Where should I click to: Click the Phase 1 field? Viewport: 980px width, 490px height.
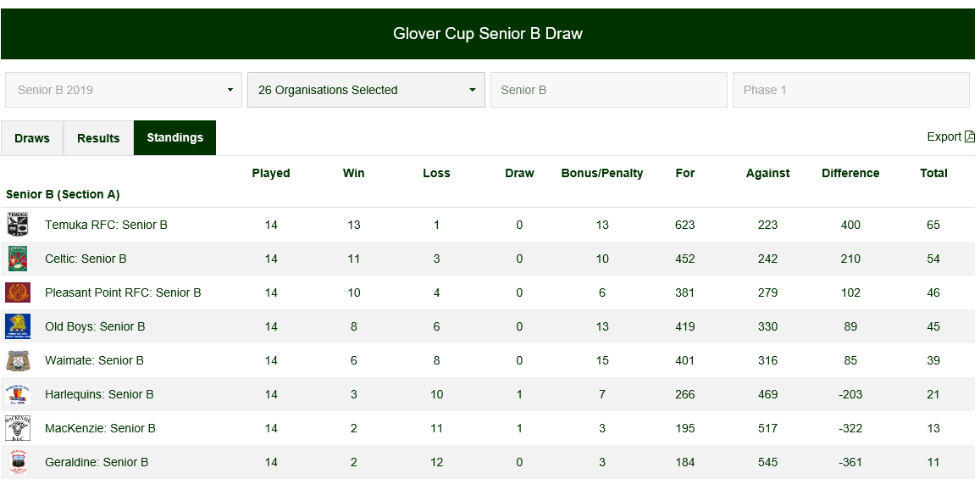tap(850, 90)
